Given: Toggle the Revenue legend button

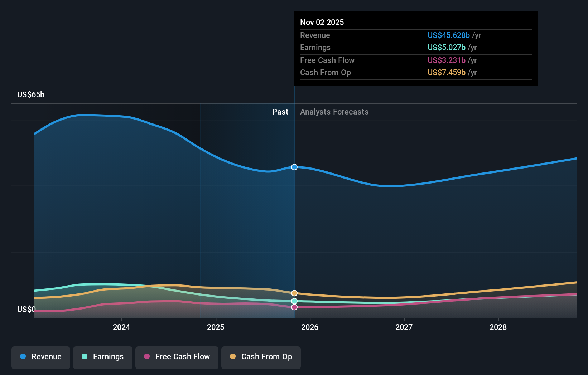Looking at the screenshot, I should tap(41, 357).
